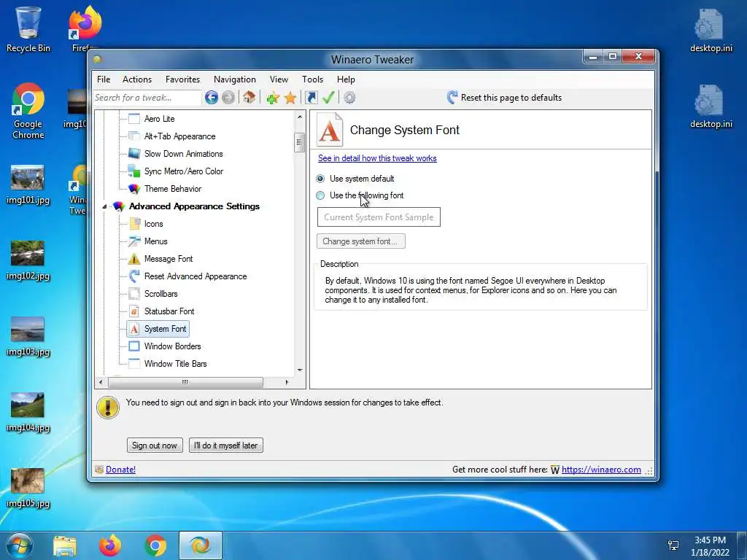Click the Reset this page refresh icon
This screenshot has width=747, height=560.
pyautogui.click(x=452, y=98)
